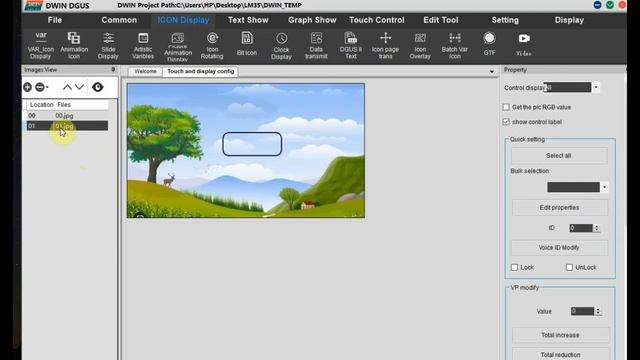
Task: Click the Edit properties button
Action: pyautogui.click(x=560, y=208)
